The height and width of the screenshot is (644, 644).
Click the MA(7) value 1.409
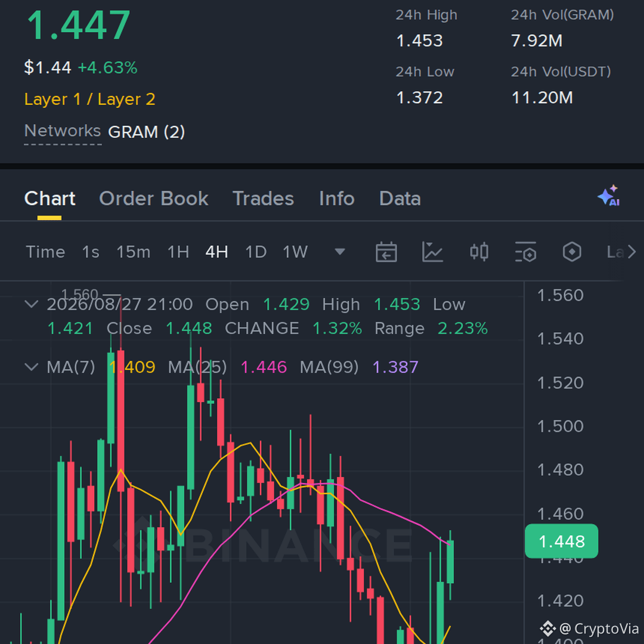pos(132,367)
